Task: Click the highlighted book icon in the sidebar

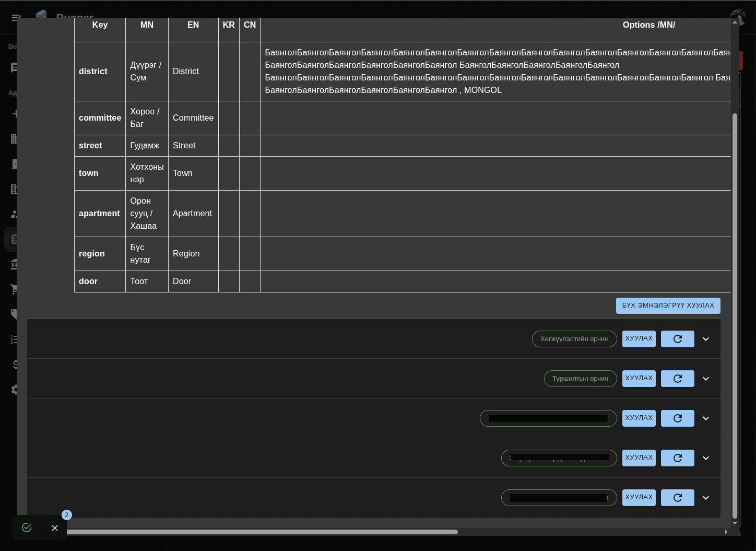Action: [x=15, y=239]
